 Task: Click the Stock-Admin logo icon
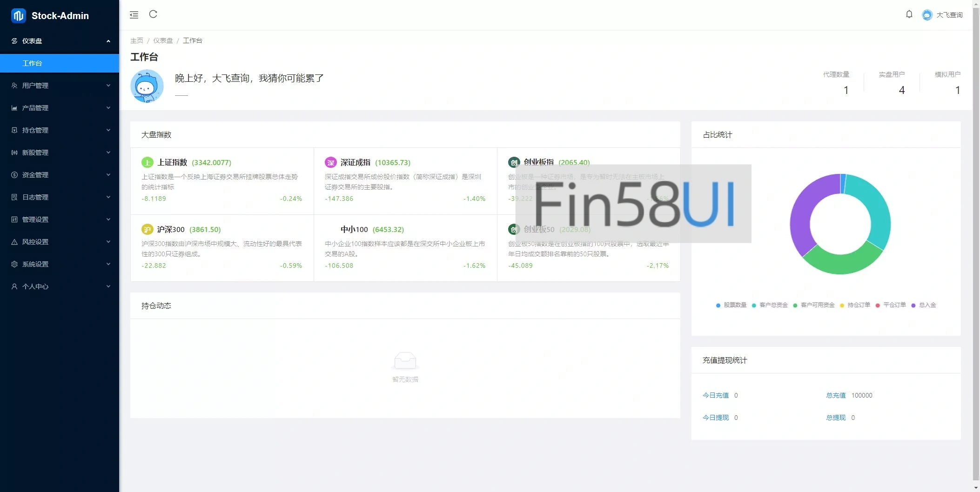(19, 16)
